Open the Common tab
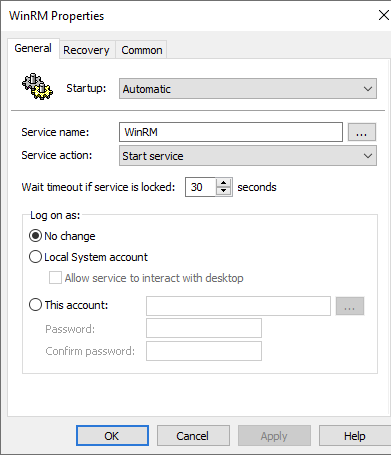The height and width of the screenshot is (455, 391). (142, 50)
